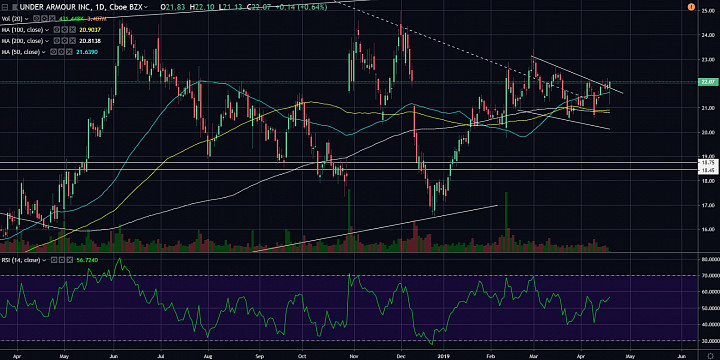Screen dimensions: 720x360
Task: Click the orange warning icon near 25.00
Action: point(691,7)
